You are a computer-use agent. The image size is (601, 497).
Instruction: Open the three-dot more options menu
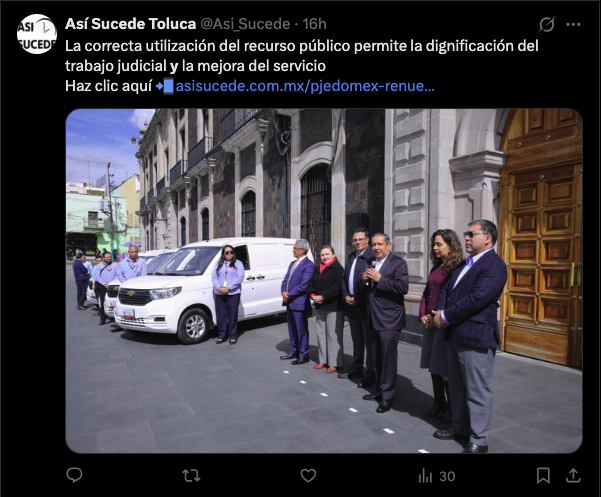point(573,25)
